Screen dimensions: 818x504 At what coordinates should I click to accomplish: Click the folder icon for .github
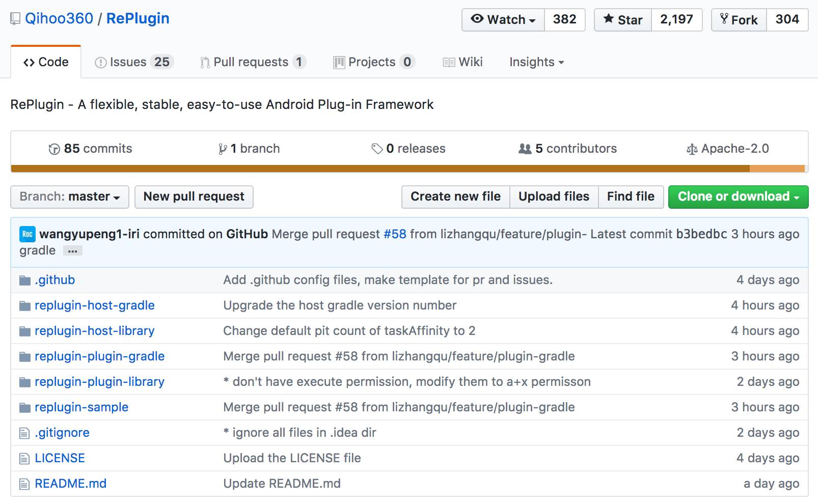pos(24,281)
